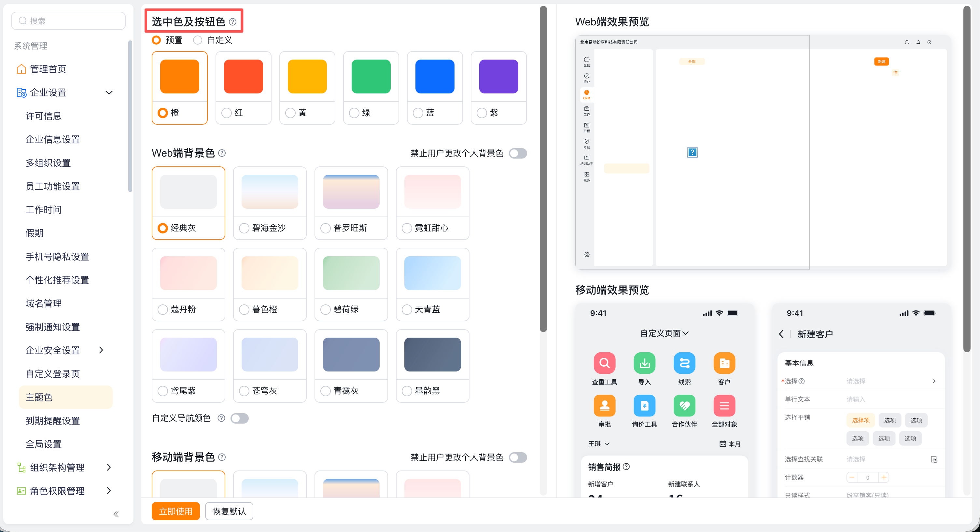Select the 主题色 menu item
The width and height of the screenshot is (980, 532).
[x=65, y=397]
